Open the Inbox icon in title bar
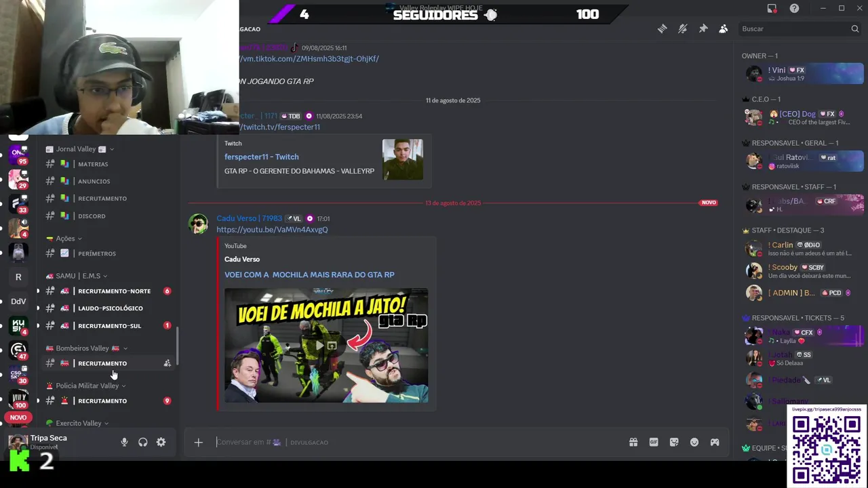This screenshot has height=488, width=868. pos(772,8)
